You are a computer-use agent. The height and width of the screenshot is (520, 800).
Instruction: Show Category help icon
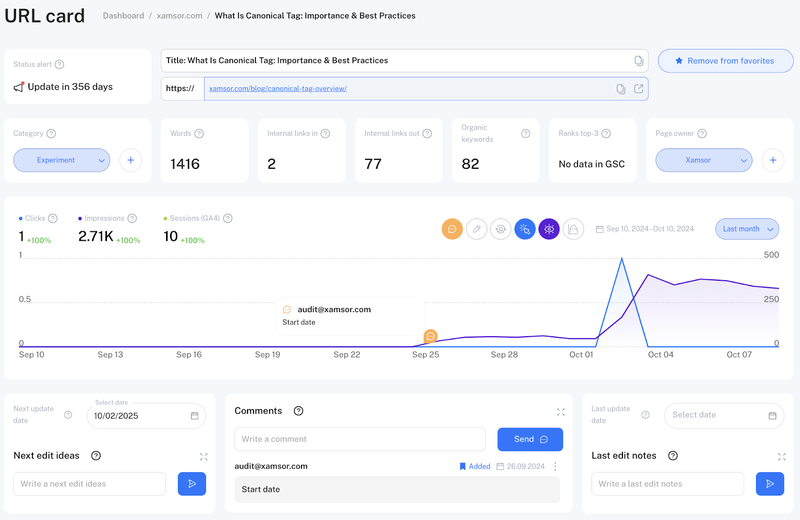coord(51,134)
